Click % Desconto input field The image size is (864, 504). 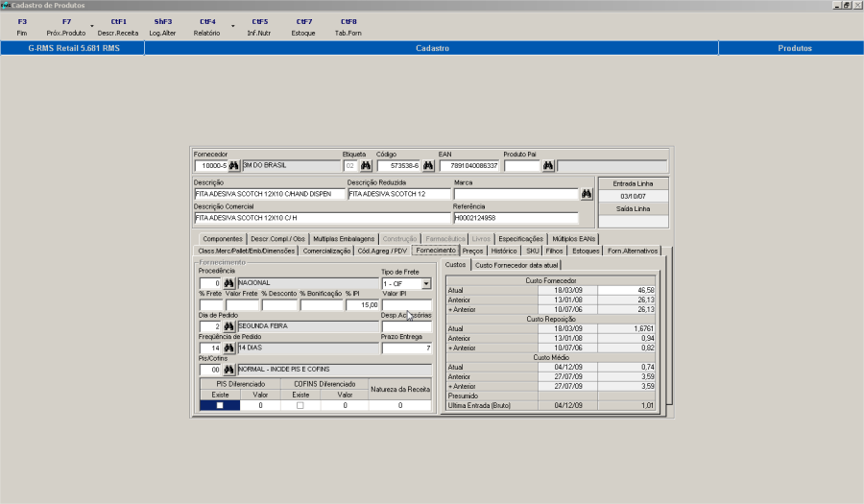click(279, 304)
